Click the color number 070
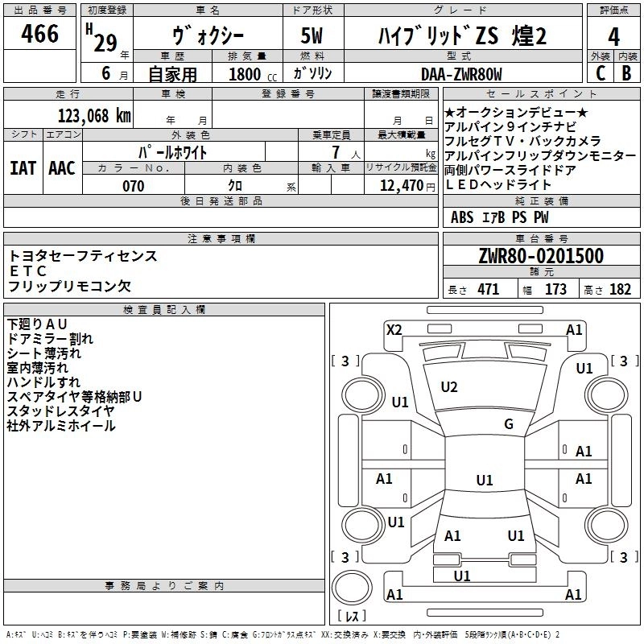 tap(134, 186)
